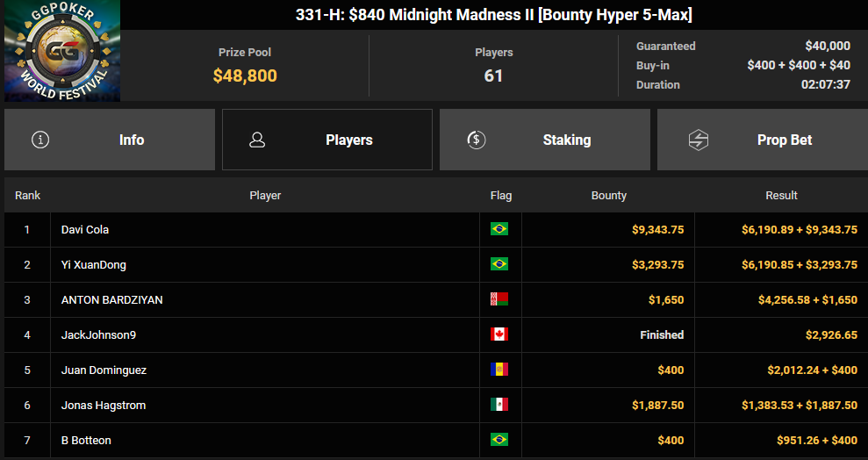This screenshot has height=460, width=868.
Task: Click the Info tab's circled i icon
Action: point(40,140)
